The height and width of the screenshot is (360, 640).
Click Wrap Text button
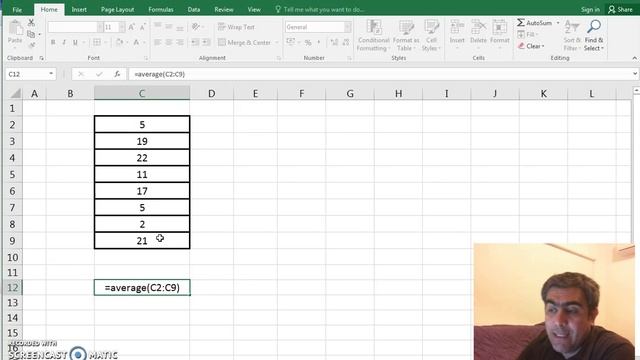[236, 27]
